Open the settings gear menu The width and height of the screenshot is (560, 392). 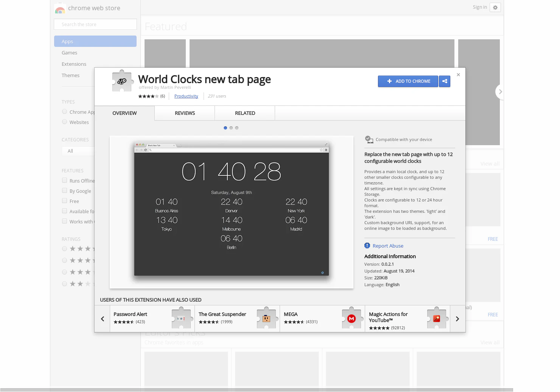click(495, 7)
